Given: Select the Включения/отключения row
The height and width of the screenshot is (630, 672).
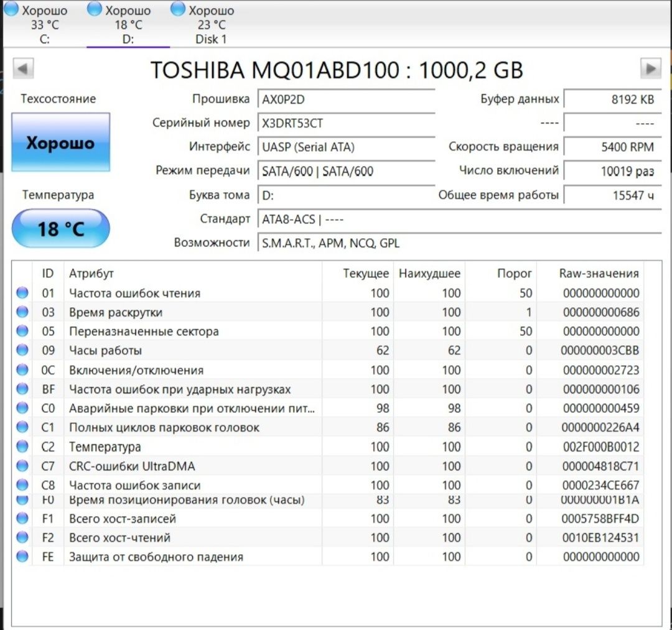Looking at the screenshot, I should coord(328,369).
